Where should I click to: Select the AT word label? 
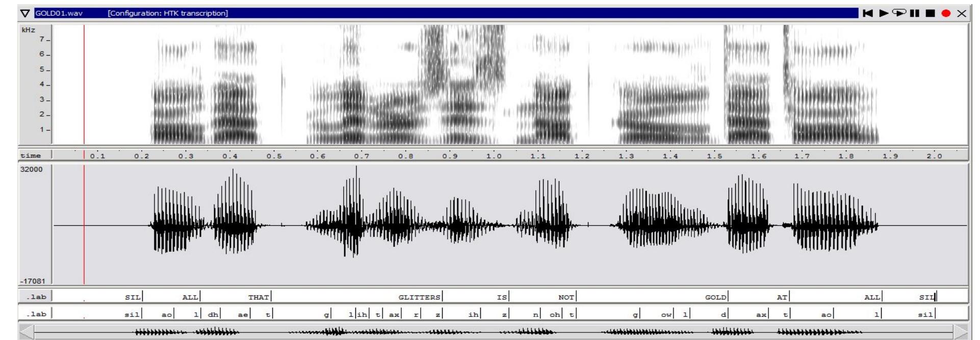[x=782, y=297]
